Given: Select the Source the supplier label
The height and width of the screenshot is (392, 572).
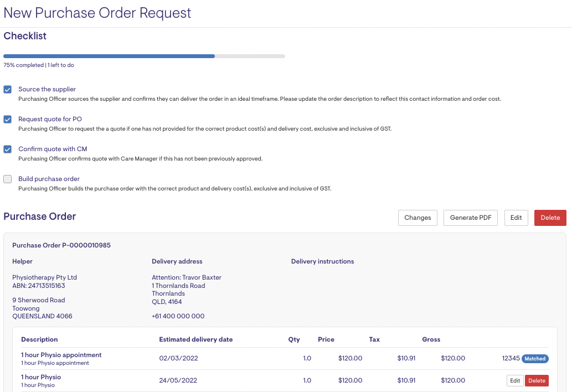Looking at the screenshot, I should point(47,89).
